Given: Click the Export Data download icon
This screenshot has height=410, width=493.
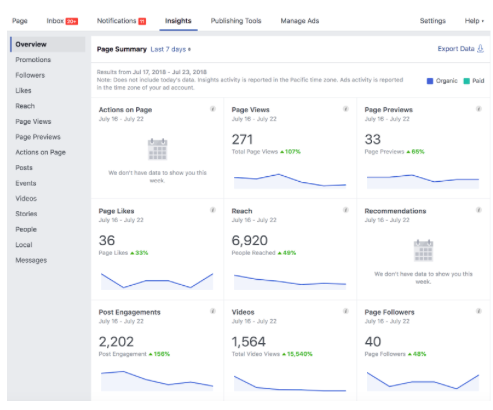Looking at the screenshot, I should pyautogui.click(x=480, y=49).
